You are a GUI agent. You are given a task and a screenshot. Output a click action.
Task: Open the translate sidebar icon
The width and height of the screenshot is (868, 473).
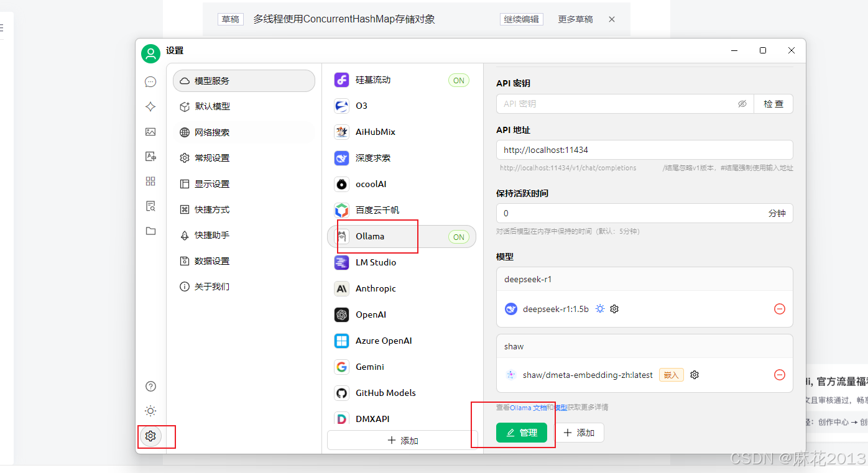point(150,156)
